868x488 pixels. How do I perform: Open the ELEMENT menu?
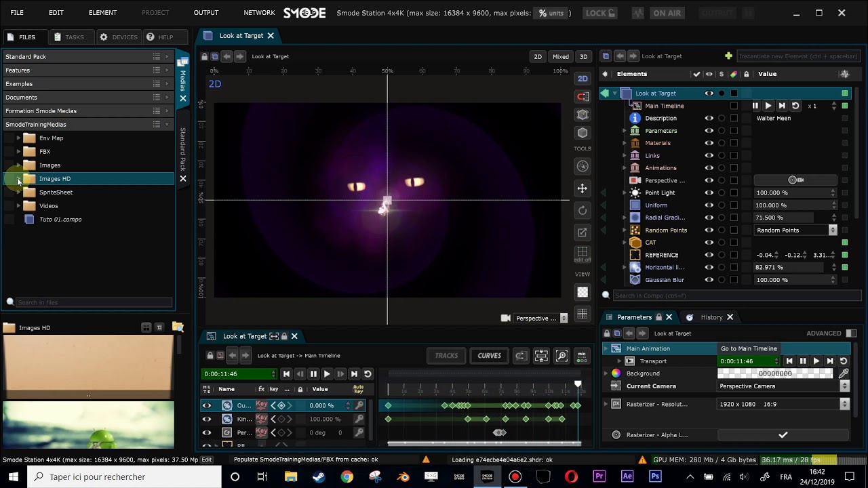[102, 13]
